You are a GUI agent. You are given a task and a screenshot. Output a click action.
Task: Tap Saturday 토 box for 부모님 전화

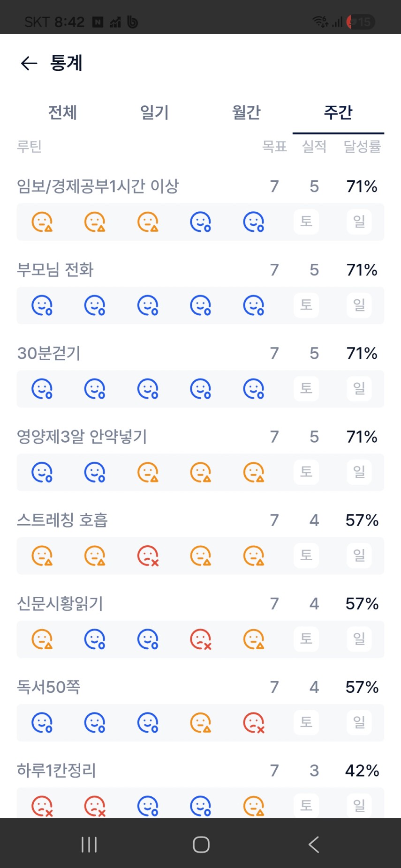306,305
